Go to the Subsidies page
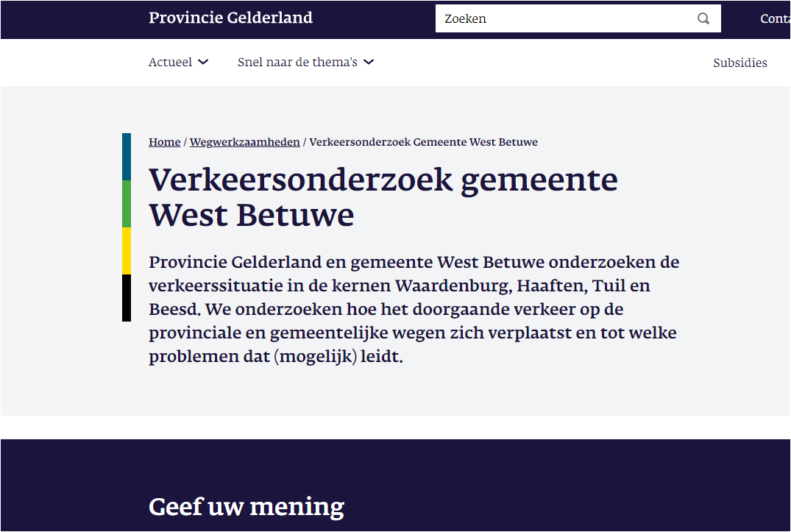The image size is (791, 532). 740,63
